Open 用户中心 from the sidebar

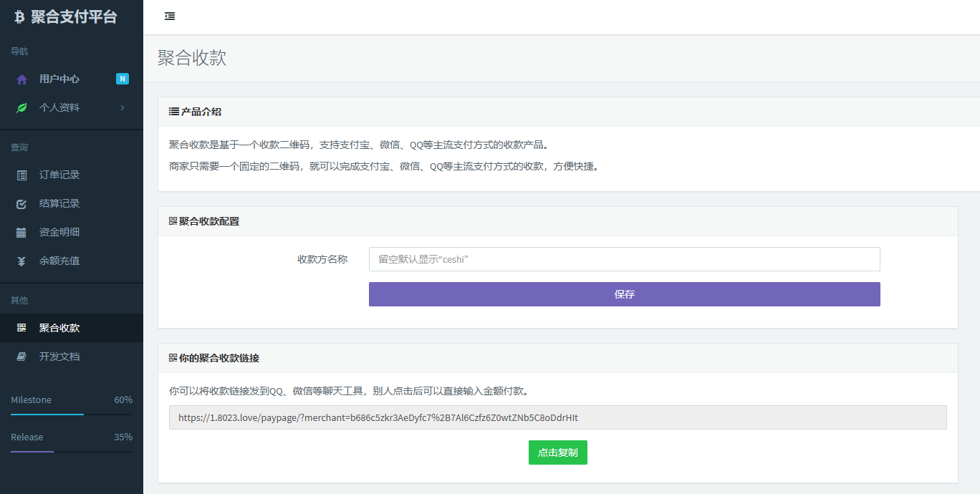coord(59,79)
